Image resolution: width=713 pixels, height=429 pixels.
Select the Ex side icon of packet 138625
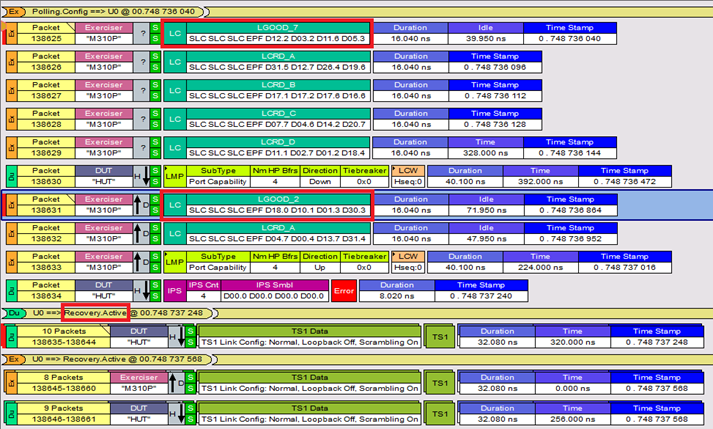coord(11,33)
